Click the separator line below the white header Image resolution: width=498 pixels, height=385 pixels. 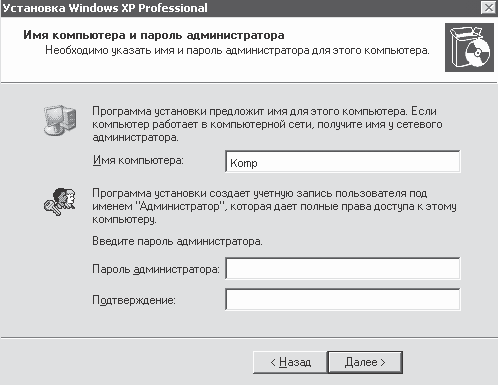[249, 82]
